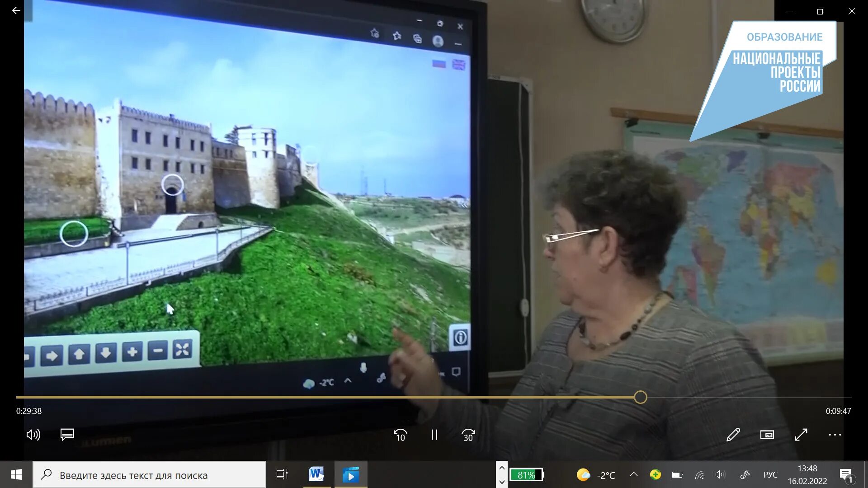Image resolution: width=868 pixels, height=488 pixels.
Task: Click hotspot circle on fortress gate
Action: pos(172,185)
